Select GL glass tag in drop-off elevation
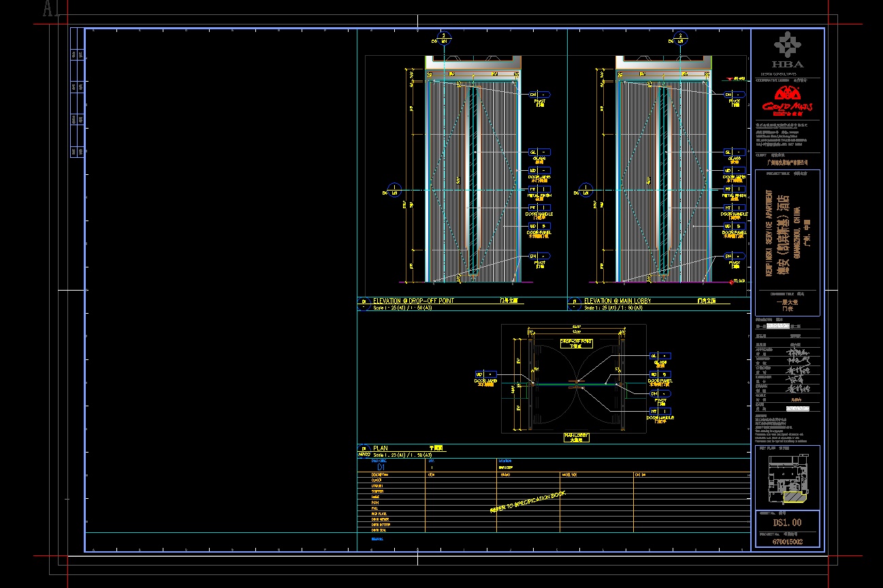This screenshot has width=883, height=588. 540,152
